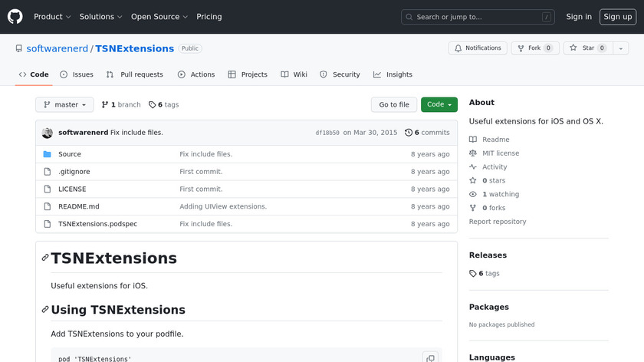Image resolution: width=644 pixels, height=362 pixels.
Task: Open the Source folder
Action: 70,154
